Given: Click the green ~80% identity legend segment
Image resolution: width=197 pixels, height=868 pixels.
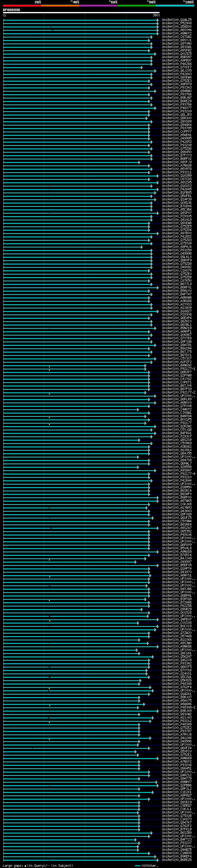Looking at the screenshot, I should tap(137, 6).
